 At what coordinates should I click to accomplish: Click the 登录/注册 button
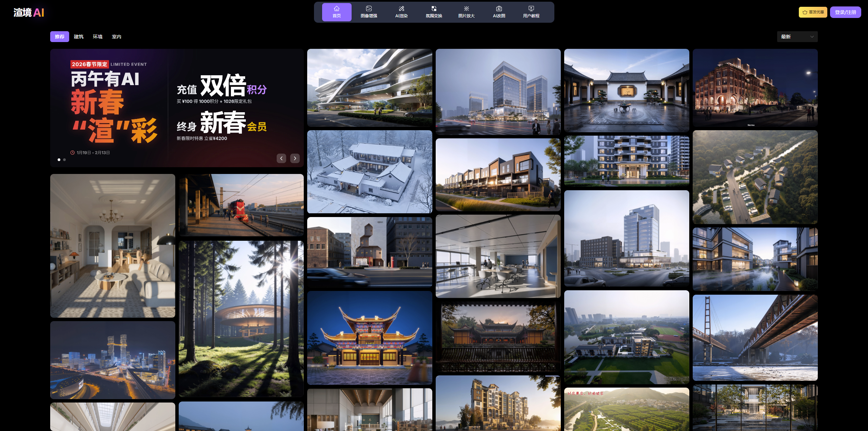click(x=845, y=12)
